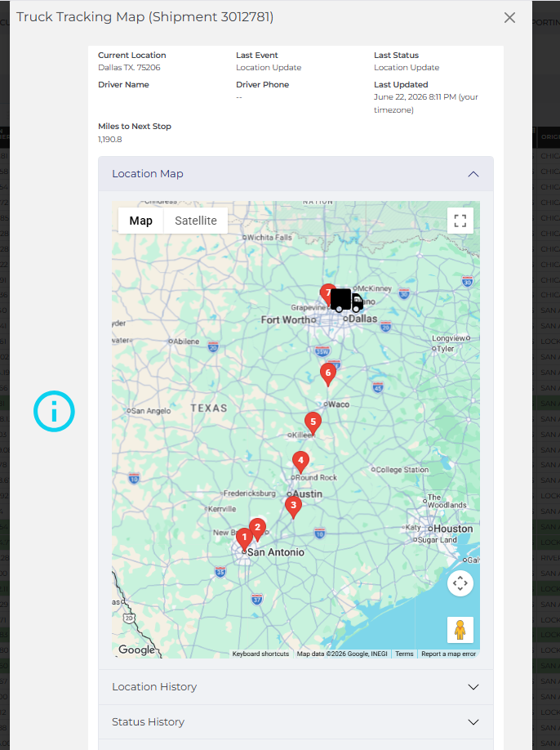Click the San Antonio label on the map
The width and height of the screenshot is (560, 750).
tap(276, 552)
